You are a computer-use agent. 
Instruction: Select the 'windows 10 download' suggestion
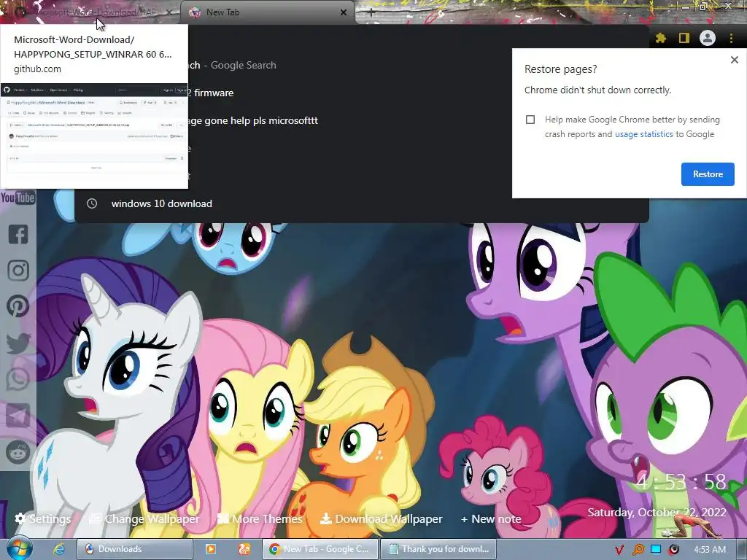point(362,204)
